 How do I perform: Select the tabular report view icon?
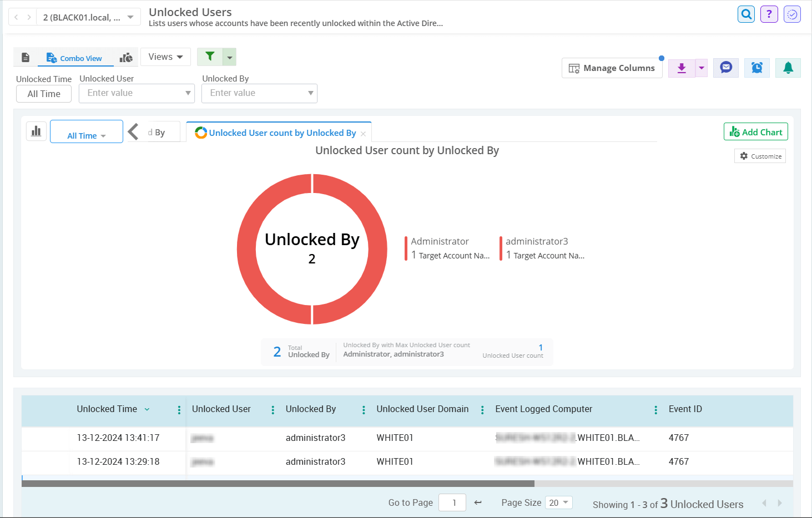pyautogui.click(x=25, y=57)
